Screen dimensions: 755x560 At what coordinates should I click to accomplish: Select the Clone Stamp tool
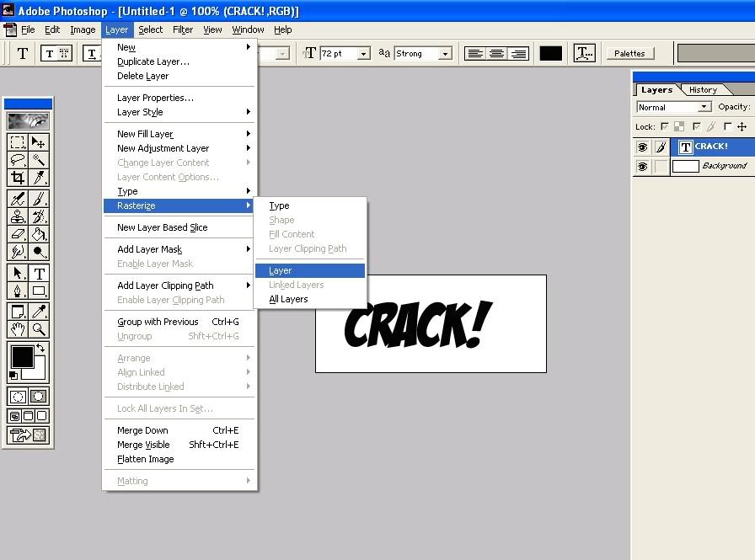[18, 216]
